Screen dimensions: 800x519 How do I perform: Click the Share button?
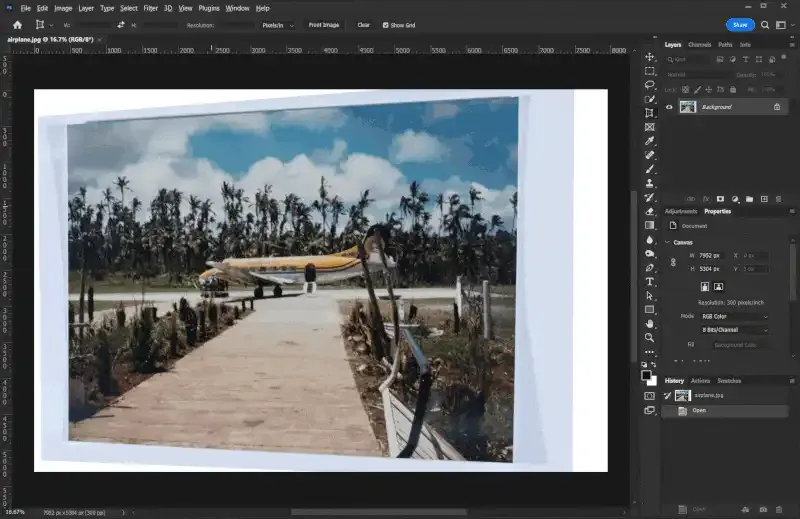(x=740, y=24)
